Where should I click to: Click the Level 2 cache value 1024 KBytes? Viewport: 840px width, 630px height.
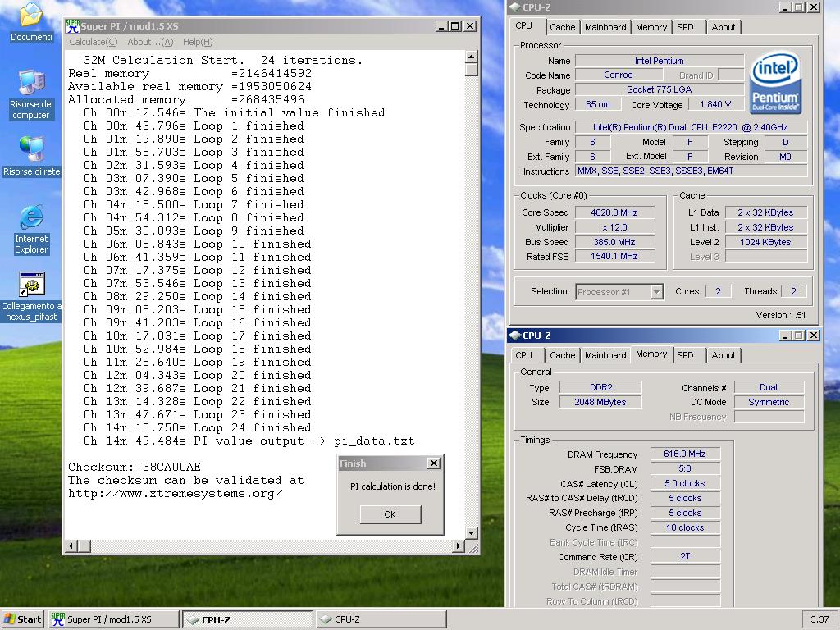[x=765, y=242]
